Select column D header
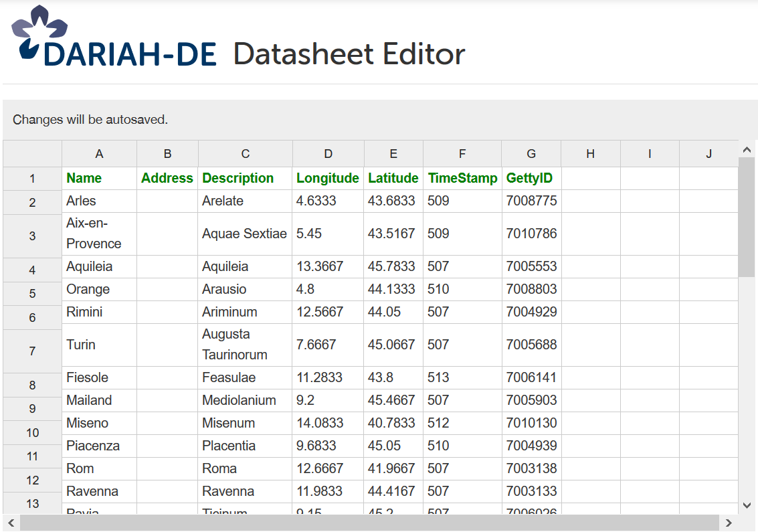 [328, 154]
